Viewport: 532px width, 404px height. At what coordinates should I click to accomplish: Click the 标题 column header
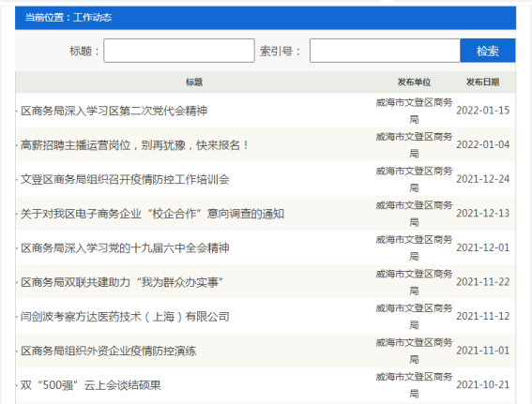194,82
